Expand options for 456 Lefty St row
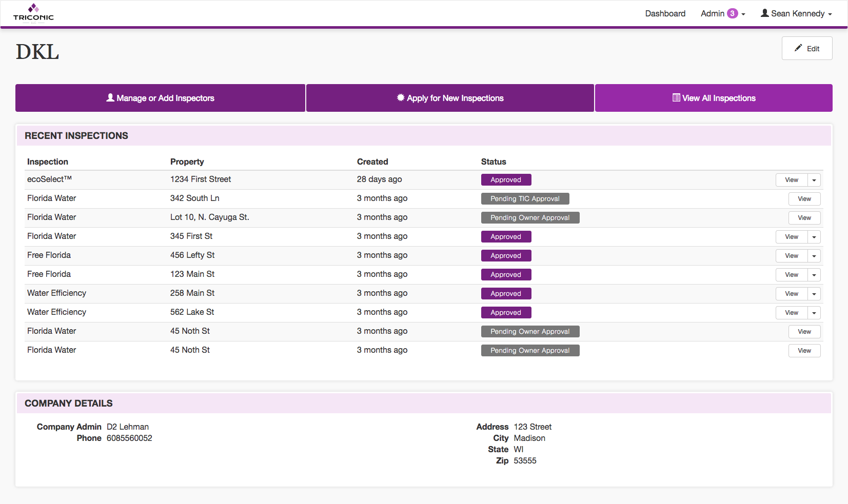 [x=814, y=256]
